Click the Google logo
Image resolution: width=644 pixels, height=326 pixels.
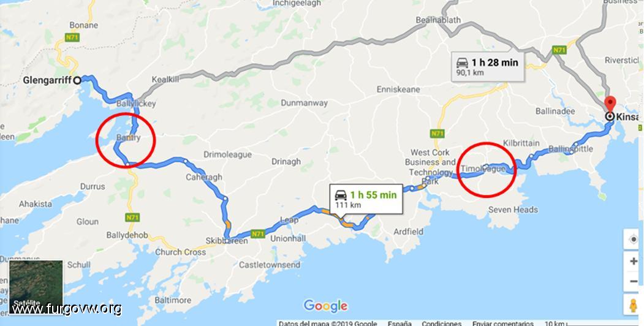pyautogui.click(x=325, y=306)
